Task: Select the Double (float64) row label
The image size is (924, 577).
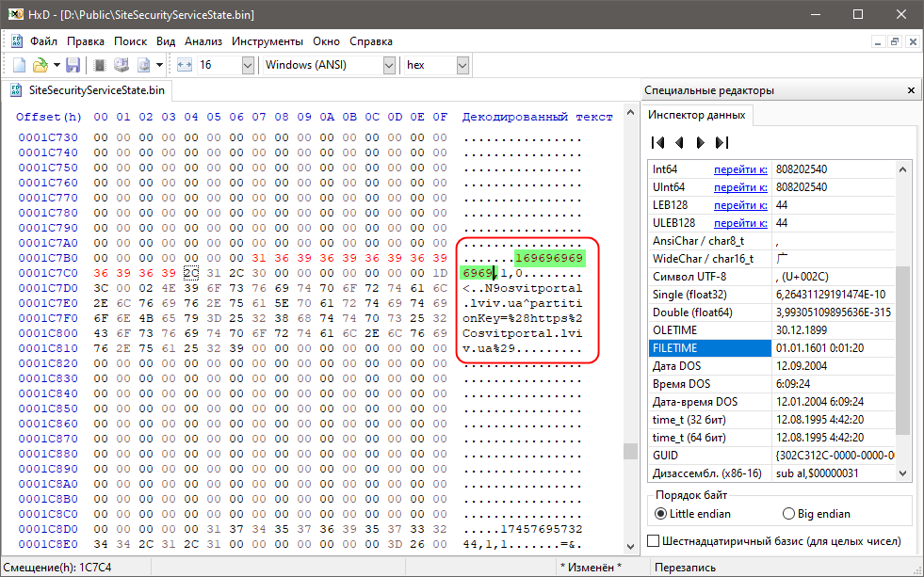Action: pos(689,313)
